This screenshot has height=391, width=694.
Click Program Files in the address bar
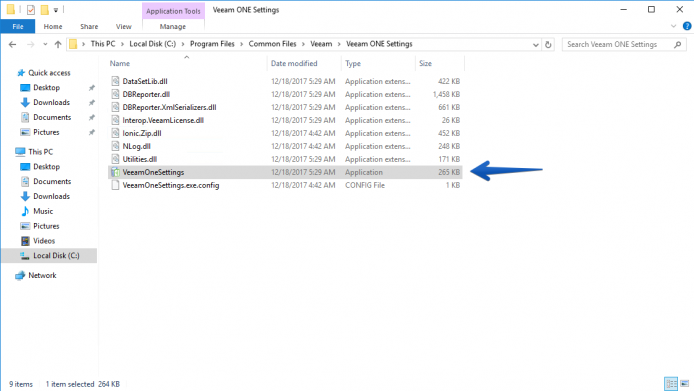pyautogui.click(x=212, y=44)
